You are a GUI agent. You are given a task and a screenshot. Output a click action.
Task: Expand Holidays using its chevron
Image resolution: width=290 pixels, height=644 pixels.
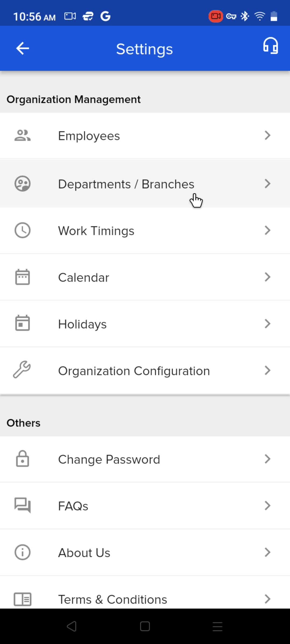point(267,324)
